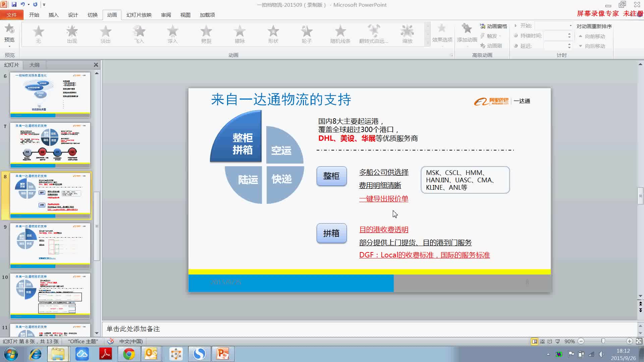
Task: Select the 淡出 (Fade) animation effect
Action: click(105, 34)
